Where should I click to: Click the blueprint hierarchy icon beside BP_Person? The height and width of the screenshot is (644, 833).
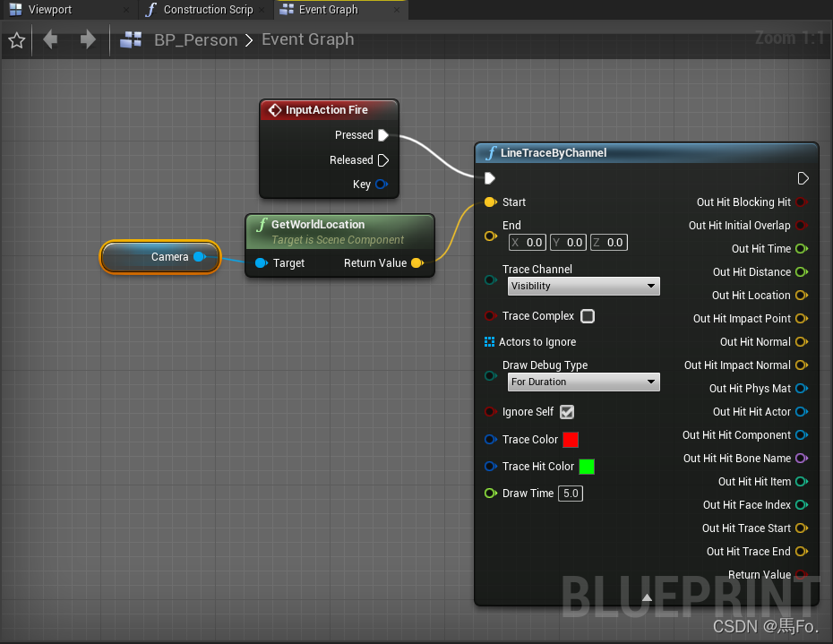[132, 40]
